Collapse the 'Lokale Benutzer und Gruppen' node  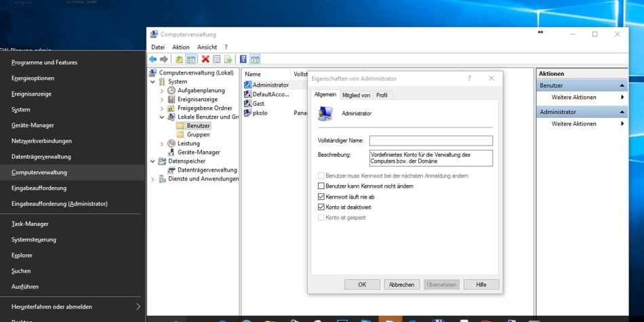[162, 117]
